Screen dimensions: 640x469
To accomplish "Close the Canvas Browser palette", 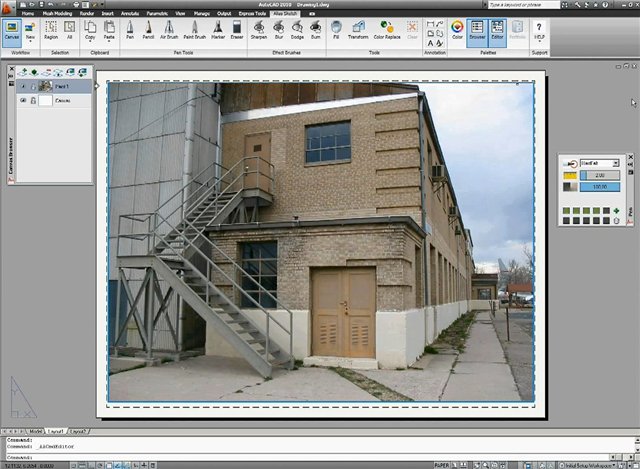I will tap(11, 69).
